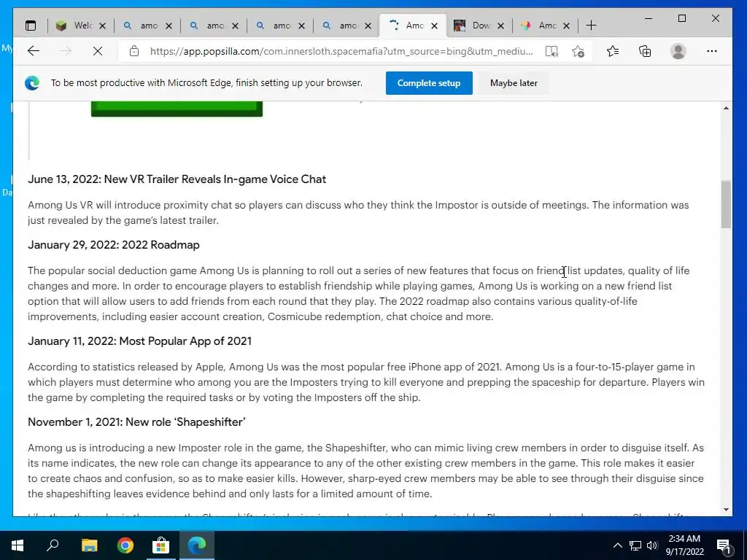Viewport: 747px width, 560px height.
Task: Click the green button on the page
Action: pyautogui.click(x=177, y=109)
